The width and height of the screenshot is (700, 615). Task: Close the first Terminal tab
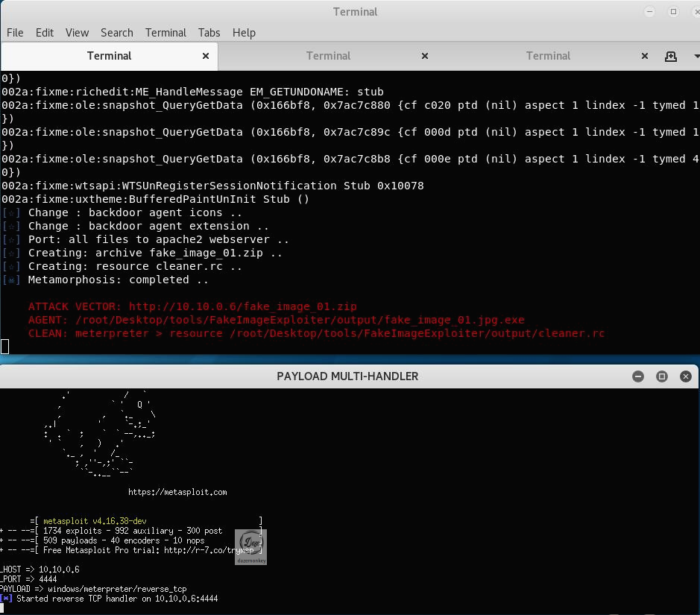click(205, 56)
